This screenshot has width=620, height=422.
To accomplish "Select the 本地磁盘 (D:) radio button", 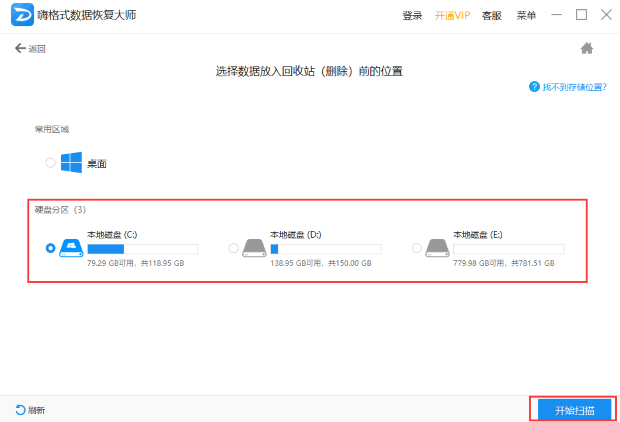I will point(233,248).
